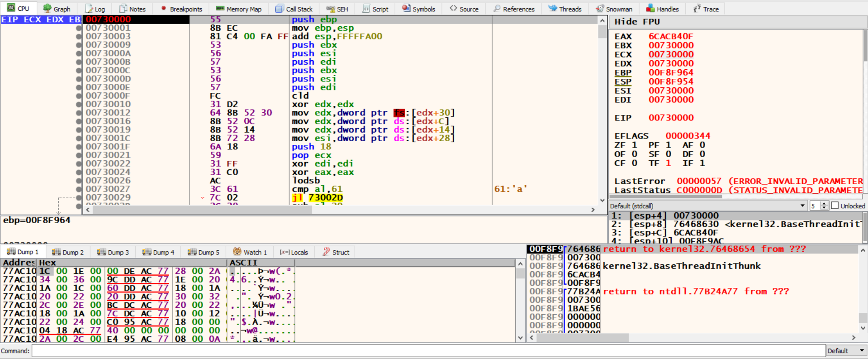Viewport: 868px width, 359px height.
Task: Click the Dump 2 tab icon
Action: click(56, 252)
